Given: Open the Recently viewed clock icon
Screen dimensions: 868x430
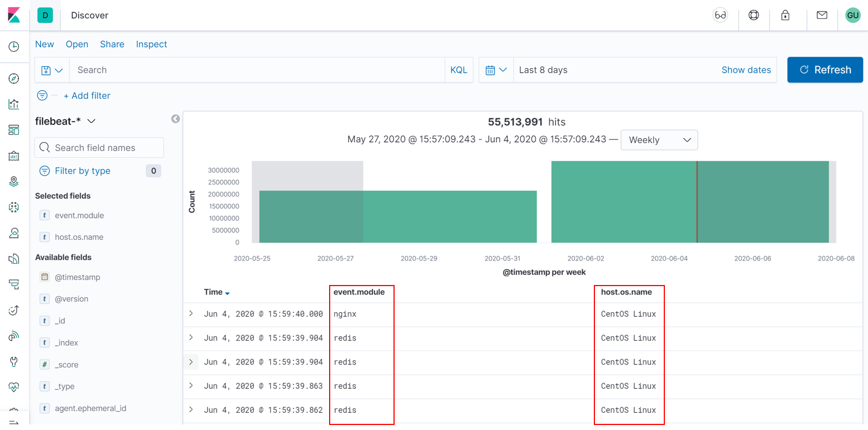Looking at the screenshot, I should tap(14, 47).
